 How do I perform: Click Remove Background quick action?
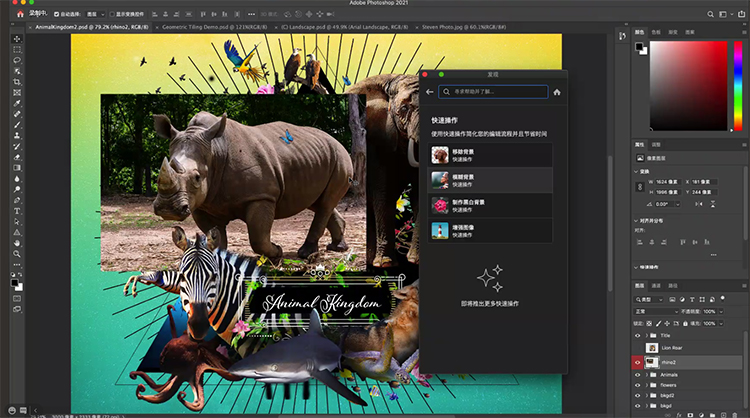[490, 155]
